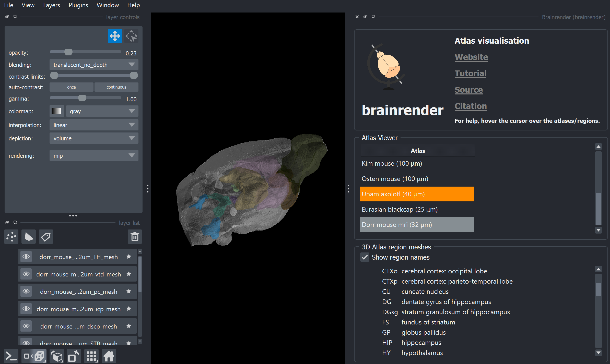The width and height of the screenshot is (610, 364).
Task: Reset the view to home
Action: pyautogui.click(x=109, y=356)
